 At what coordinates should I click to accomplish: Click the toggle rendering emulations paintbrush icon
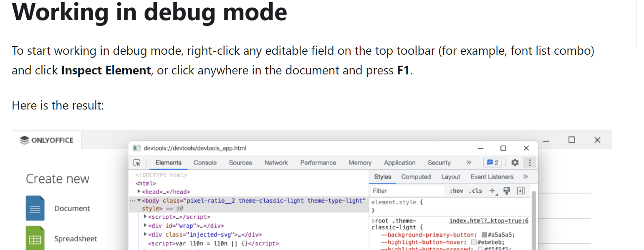pos(507,191)
